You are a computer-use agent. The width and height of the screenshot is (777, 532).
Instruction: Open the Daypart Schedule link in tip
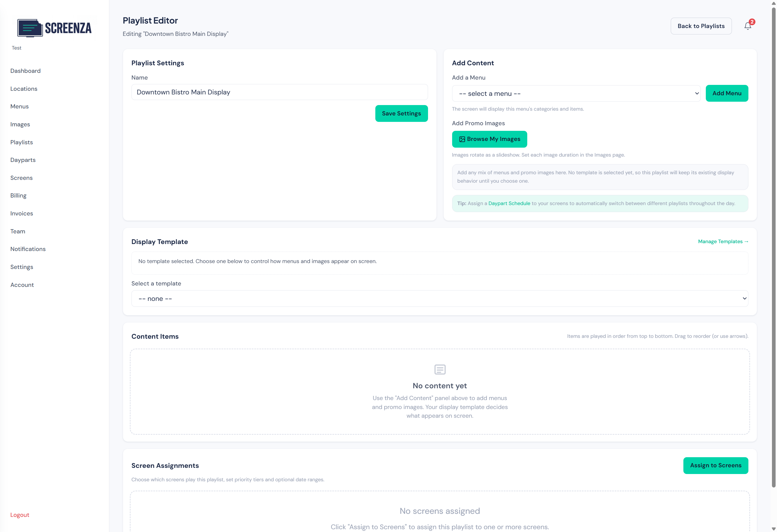pyautogui.click(x=509, y=203)
